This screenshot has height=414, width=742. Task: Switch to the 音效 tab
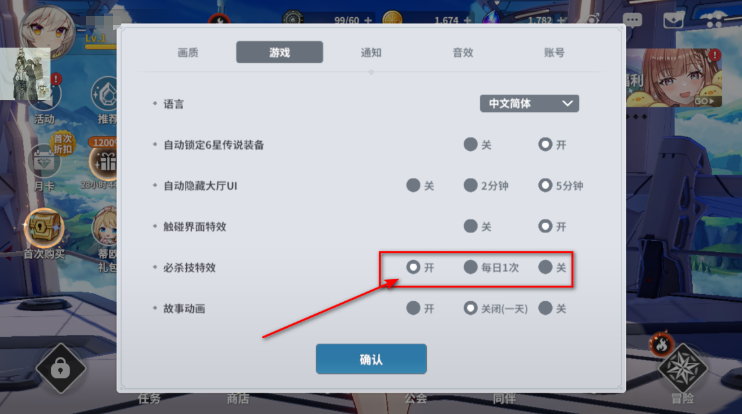(463, 53)
